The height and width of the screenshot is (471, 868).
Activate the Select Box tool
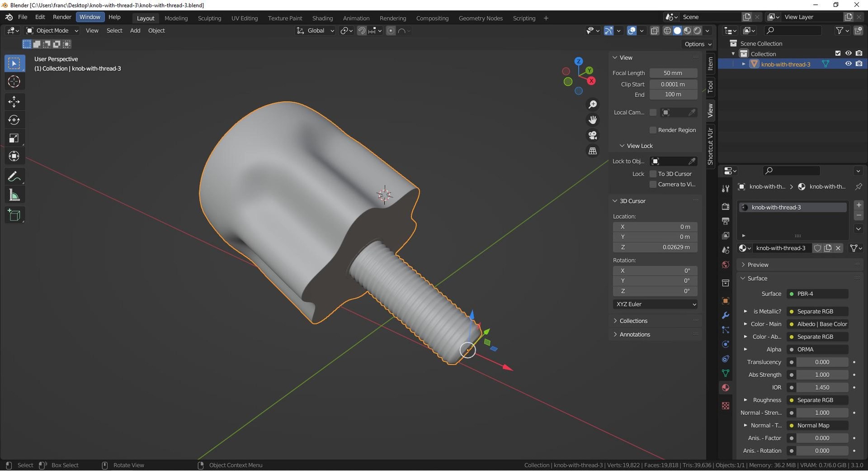coord(14,63)
